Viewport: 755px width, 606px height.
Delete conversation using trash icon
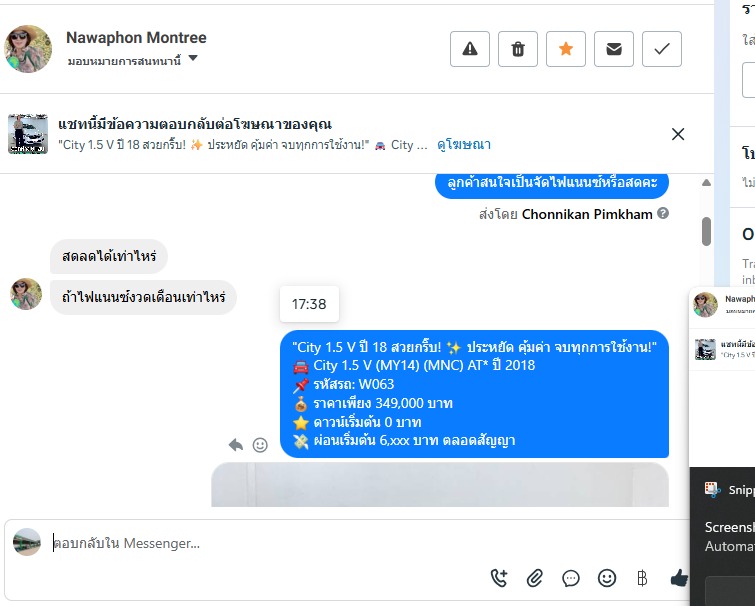pos(518,49)
